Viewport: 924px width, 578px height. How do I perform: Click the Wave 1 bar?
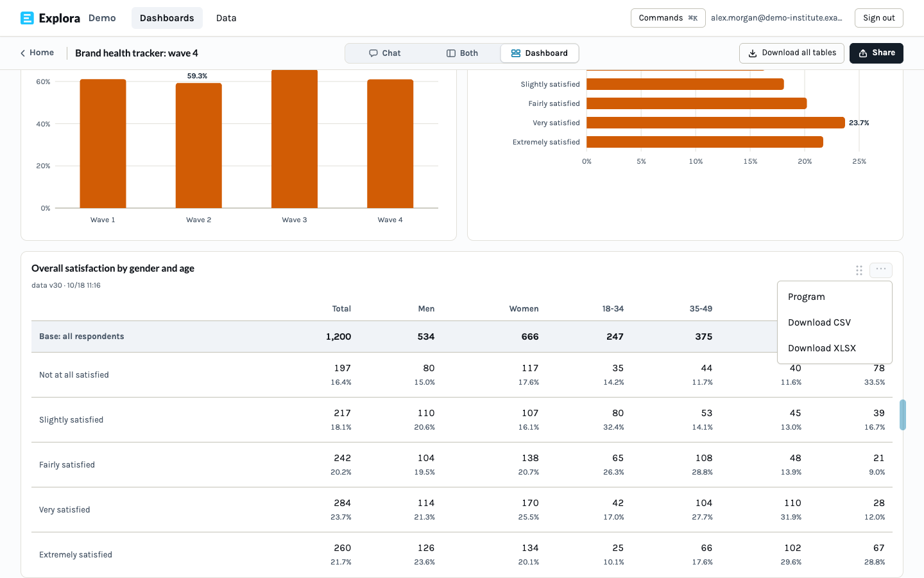point(103,144)
